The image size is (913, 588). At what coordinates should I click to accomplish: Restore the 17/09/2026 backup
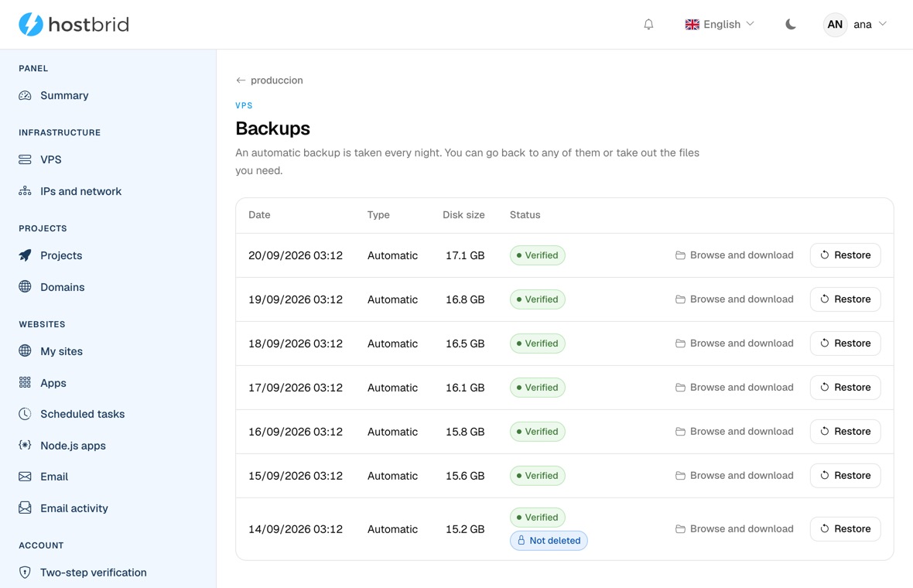point(845,387)
